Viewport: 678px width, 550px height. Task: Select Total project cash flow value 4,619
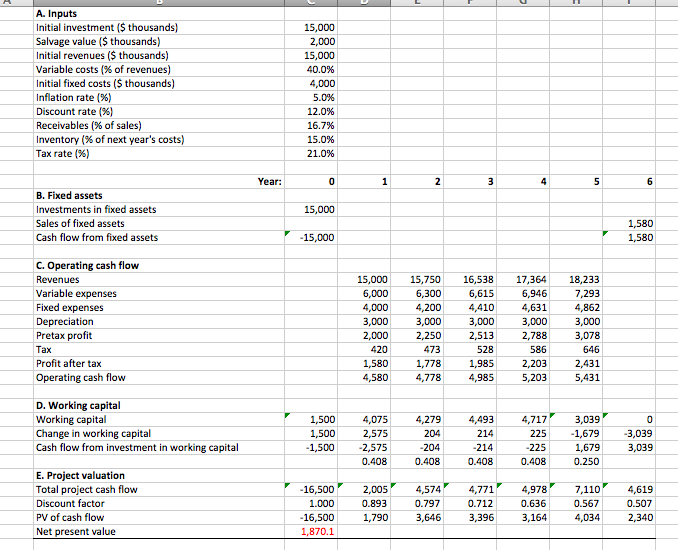point(629,489)
